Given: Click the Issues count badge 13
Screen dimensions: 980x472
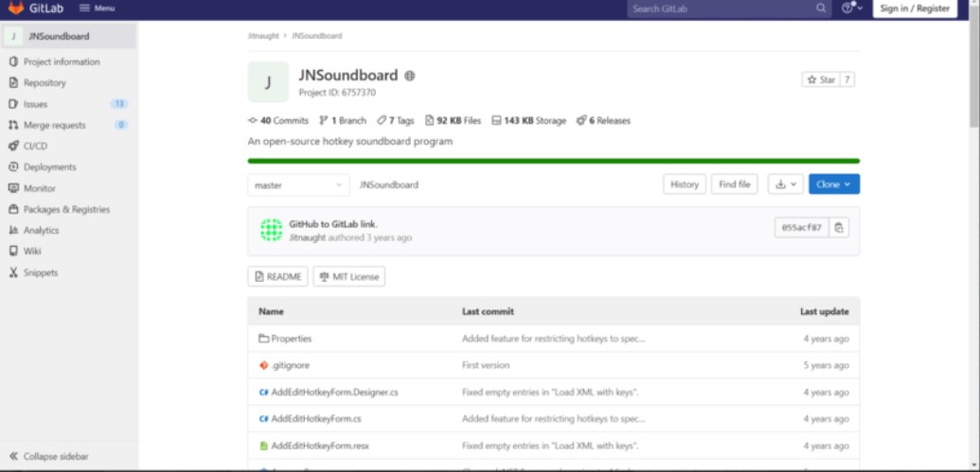Looking at the screenshot, I should coord(118,104).
